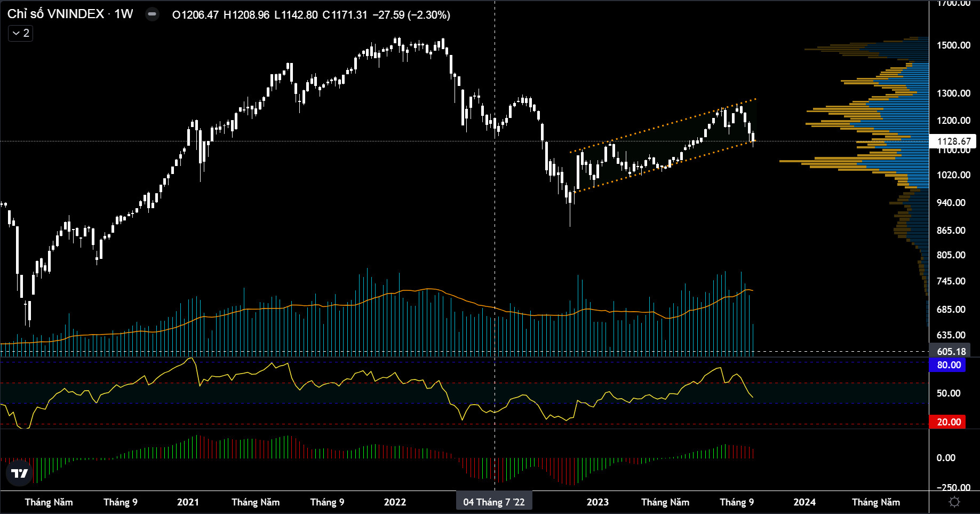Toggle symbol legend visibility pill button
980x514 pixels.
click(152, 14)
